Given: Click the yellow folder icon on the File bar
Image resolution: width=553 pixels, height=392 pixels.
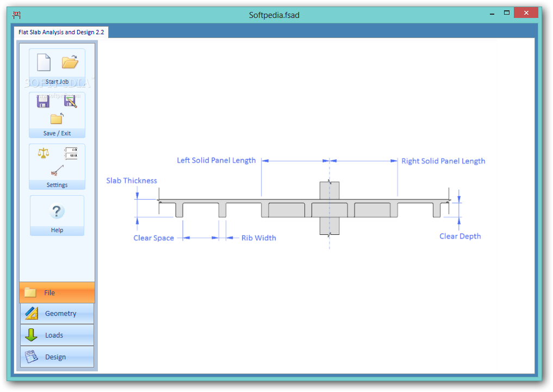Looking at the screenshot, I should (x=30, y=293).
